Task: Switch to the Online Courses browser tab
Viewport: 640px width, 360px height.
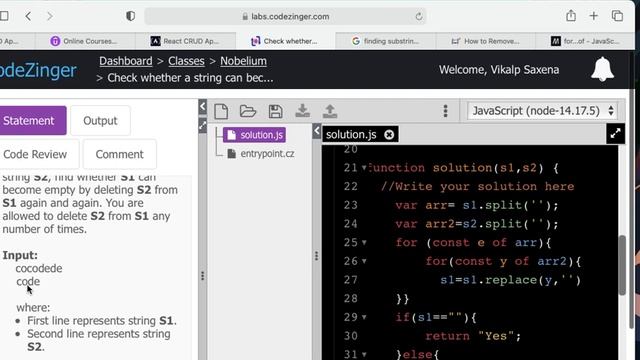Action: [85, 41]
